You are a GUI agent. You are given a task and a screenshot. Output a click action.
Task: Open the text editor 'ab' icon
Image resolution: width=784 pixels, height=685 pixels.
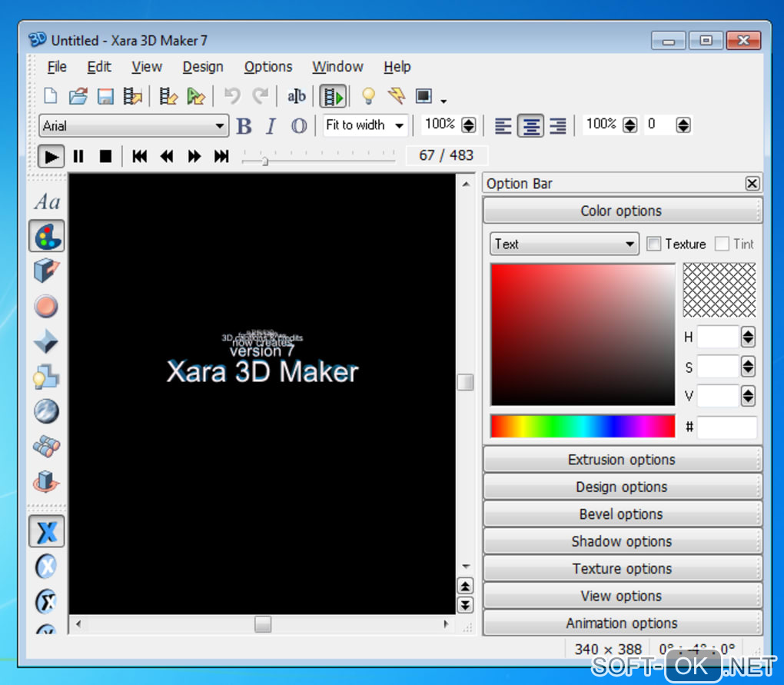(x=296, y=95)
